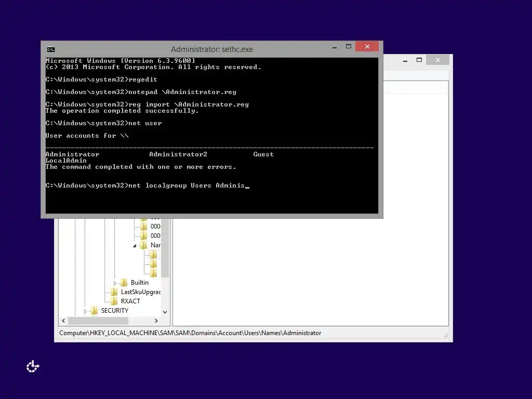Viewport: 532px width, 399px height.
Task: Click 'The command completed with one or more errors.'
Action: pos(140,167)
